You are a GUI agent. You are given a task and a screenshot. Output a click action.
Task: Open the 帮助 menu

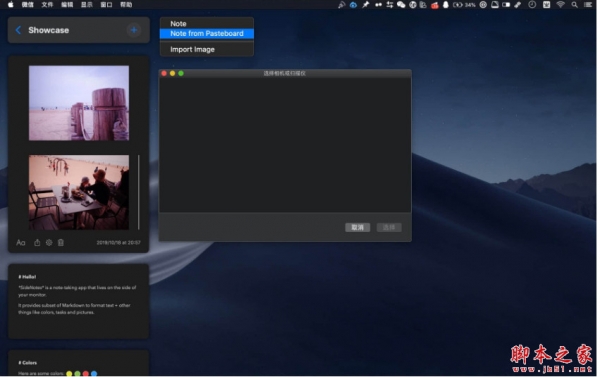click(126, 5)
